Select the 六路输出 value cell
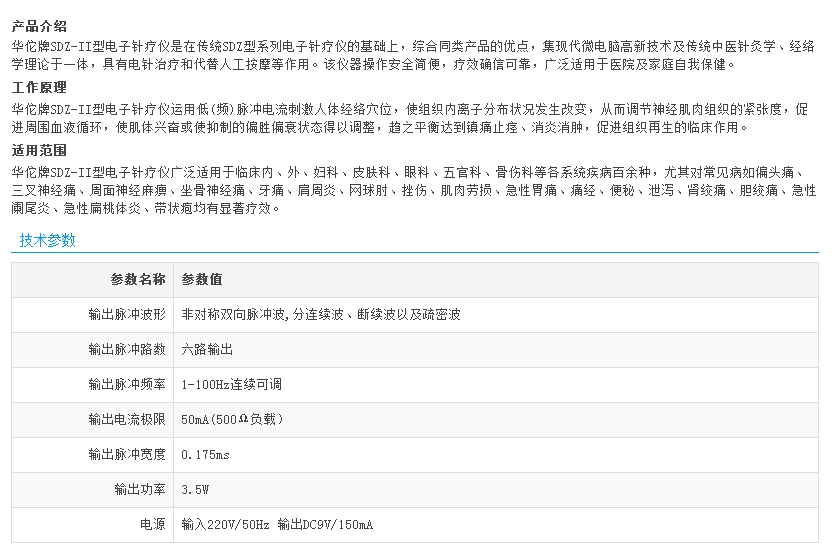Viewport: 834px width, 551px height. pos(207,349)
